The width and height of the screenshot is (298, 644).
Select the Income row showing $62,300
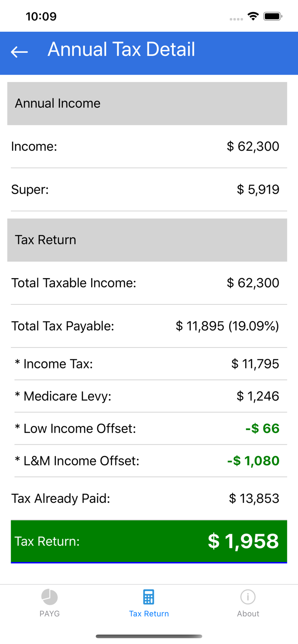click(149, 146)
